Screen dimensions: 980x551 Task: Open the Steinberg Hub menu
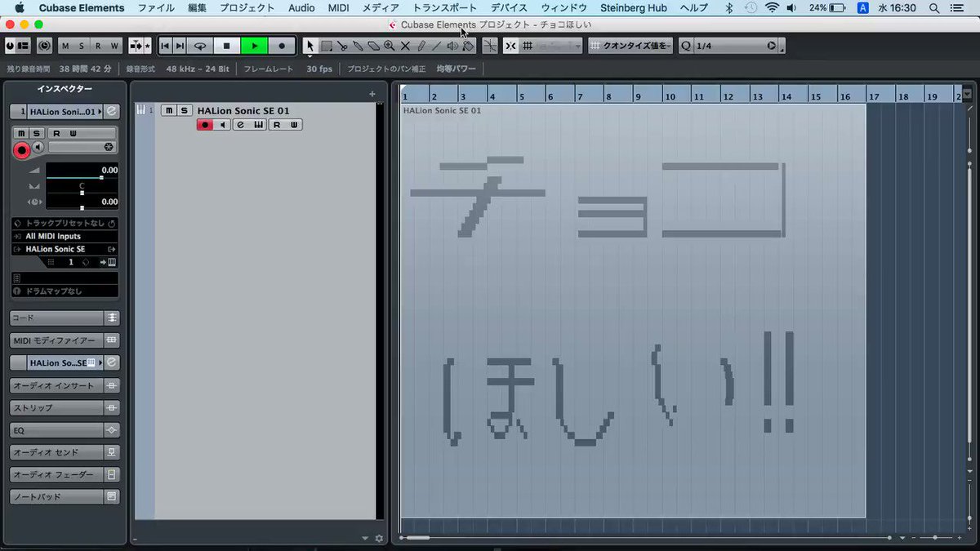point(634,8)
